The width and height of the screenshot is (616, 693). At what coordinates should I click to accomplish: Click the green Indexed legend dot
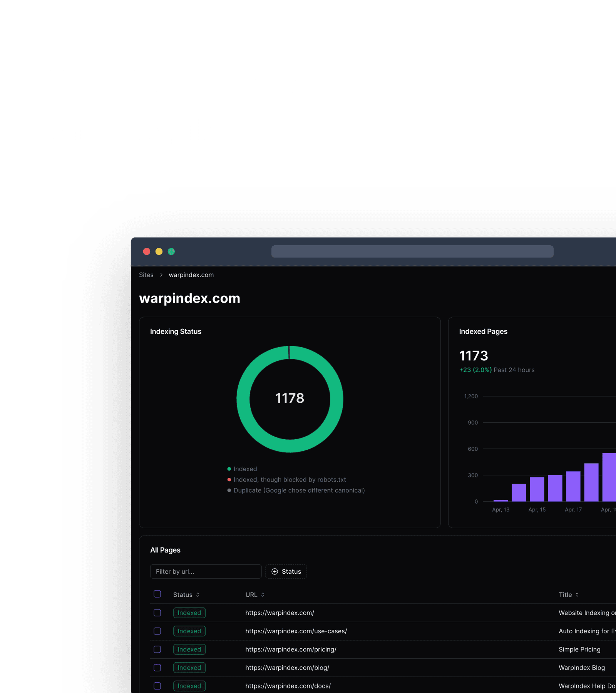coord(229,469)
